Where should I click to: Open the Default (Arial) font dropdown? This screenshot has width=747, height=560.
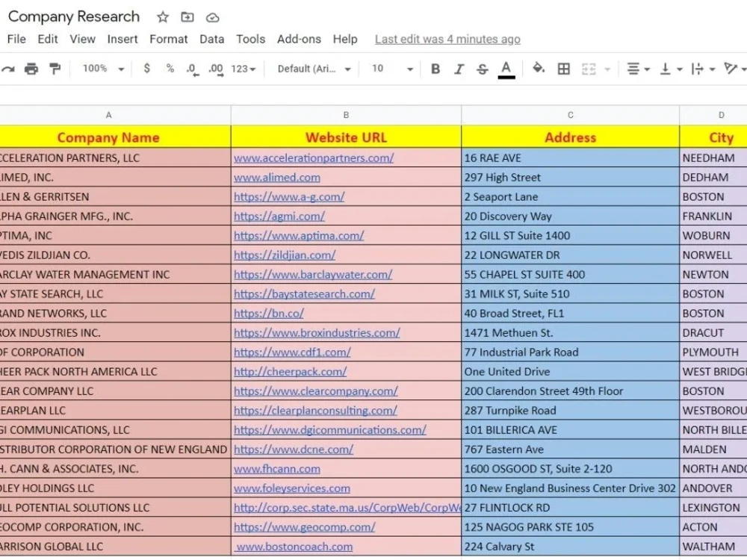[x=314, y=69]
